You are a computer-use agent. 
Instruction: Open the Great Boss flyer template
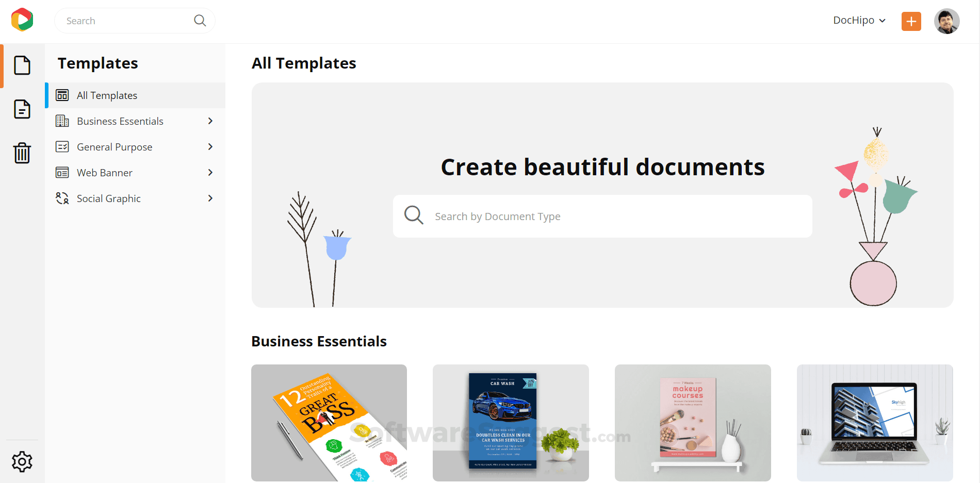(x=329, y=423)
